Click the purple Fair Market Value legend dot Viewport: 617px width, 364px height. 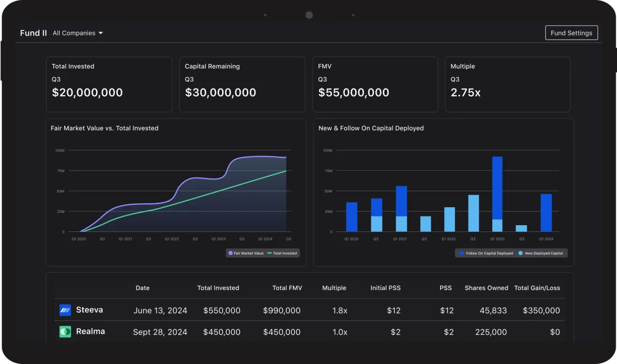[231, 253]
